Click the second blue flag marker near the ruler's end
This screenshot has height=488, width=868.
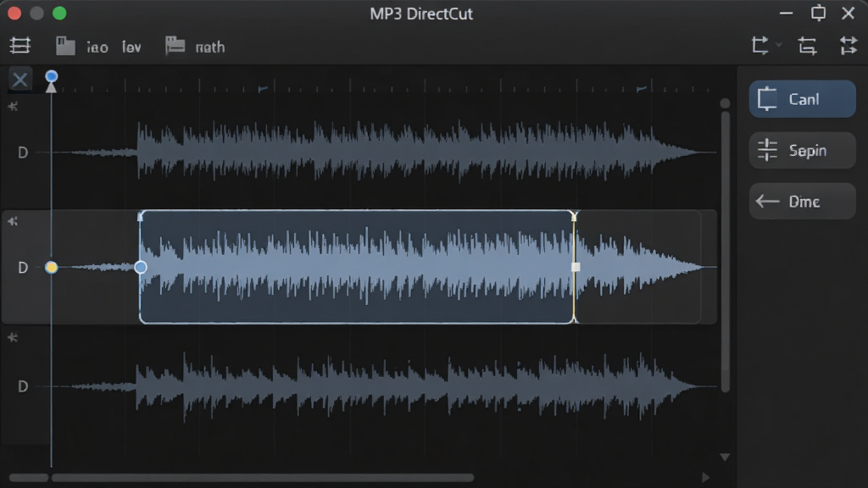pos(641,88)
